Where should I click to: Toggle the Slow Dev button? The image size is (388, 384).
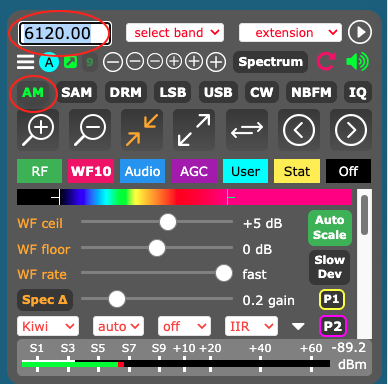(x=330, y=267)
